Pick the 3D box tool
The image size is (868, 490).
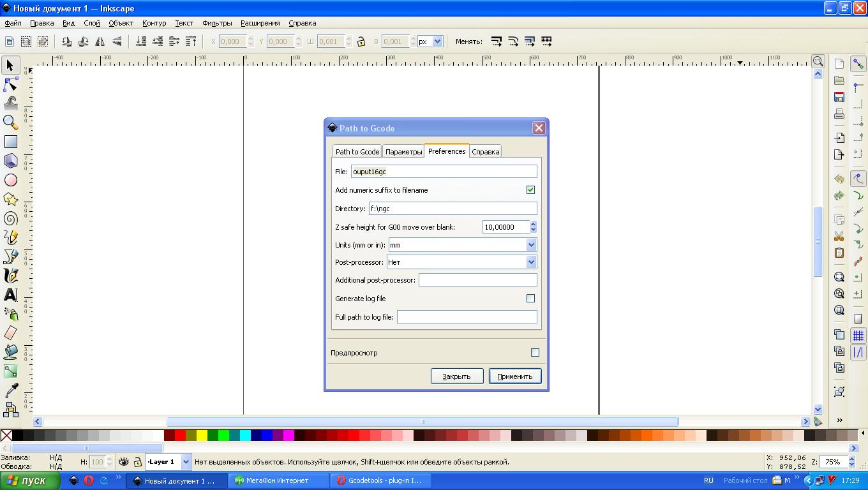click(11, 161)
